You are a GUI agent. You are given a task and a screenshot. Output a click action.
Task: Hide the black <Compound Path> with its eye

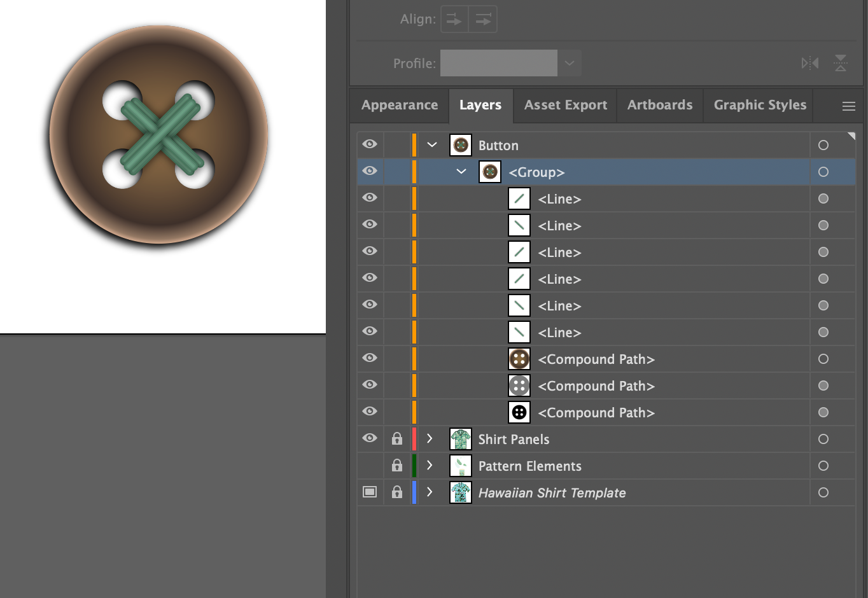pos(370,412)
